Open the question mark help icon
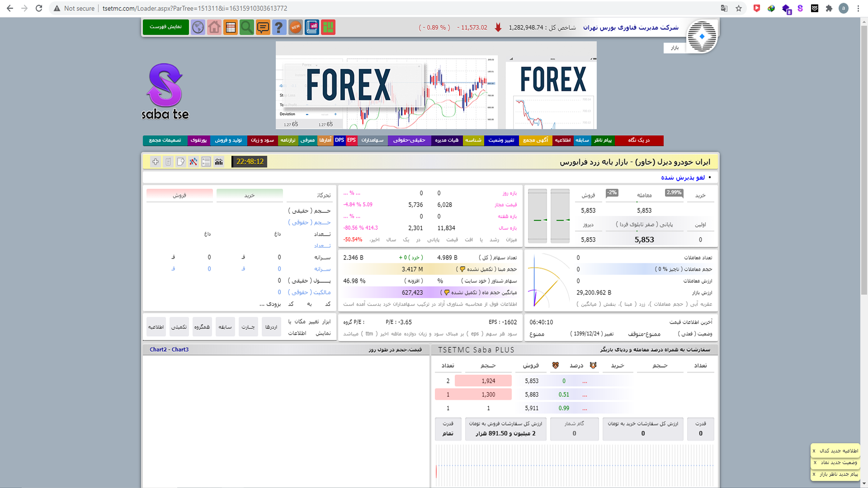 (x=279, y=28)
